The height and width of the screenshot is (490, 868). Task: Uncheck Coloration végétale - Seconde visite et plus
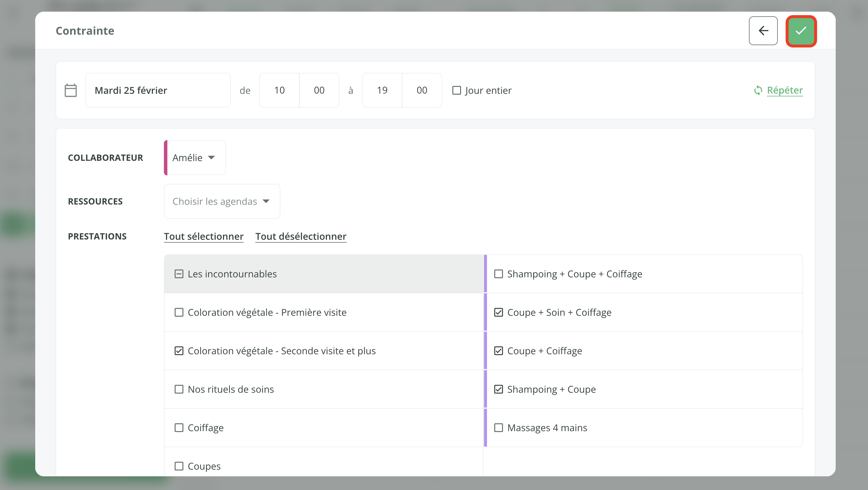(179, 351)
